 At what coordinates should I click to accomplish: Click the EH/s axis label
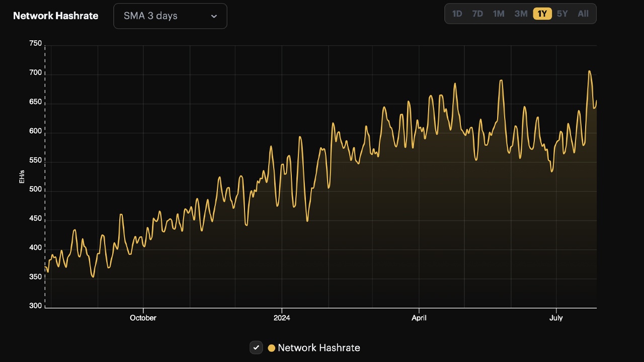pyautogui.click(x=22, y=176)
